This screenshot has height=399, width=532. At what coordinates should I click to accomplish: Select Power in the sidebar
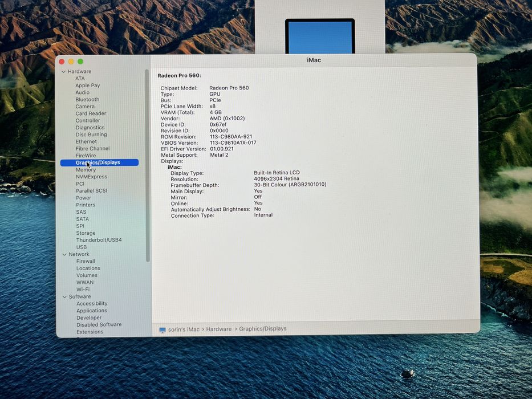[83, 198]
